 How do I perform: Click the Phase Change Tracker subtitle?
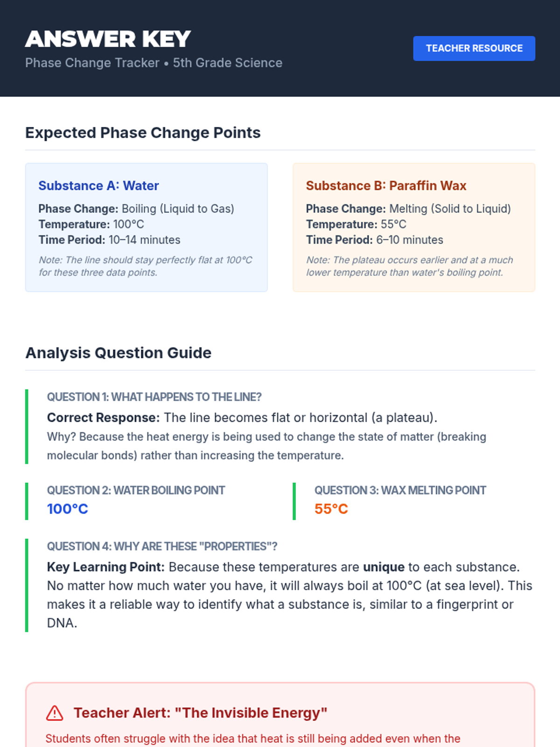click(x=154, y=63)
